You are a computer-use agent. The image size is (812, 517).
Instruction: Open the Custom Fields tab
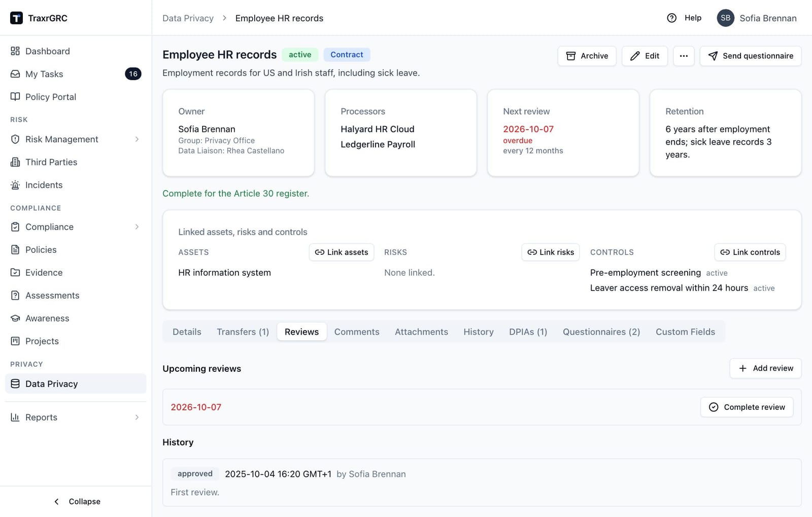click(685, 332)
